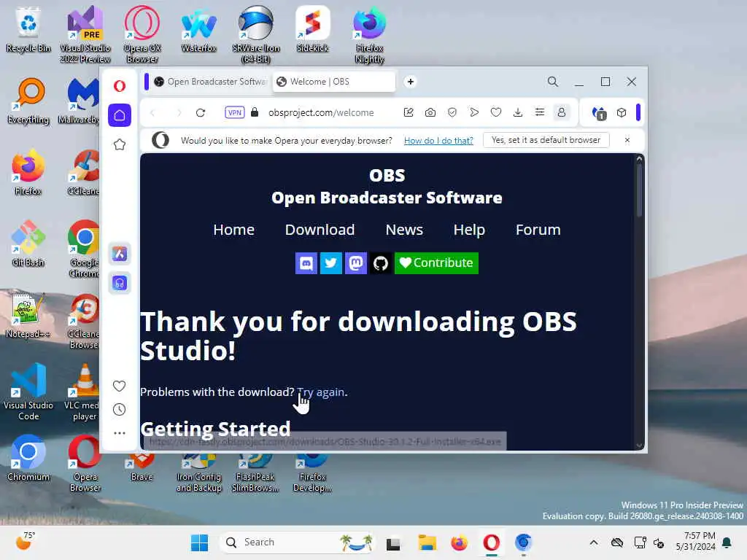
Task: Open the taskbar clock showing 7:57 PM
Action: (695, 542)
